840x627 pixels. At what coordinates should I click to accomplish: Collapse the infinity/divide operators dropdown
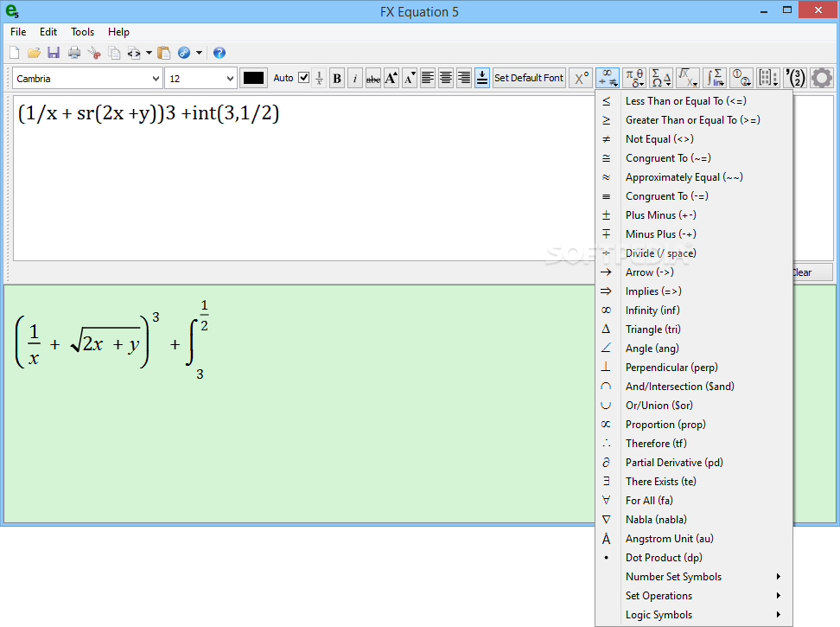[608, 78]
